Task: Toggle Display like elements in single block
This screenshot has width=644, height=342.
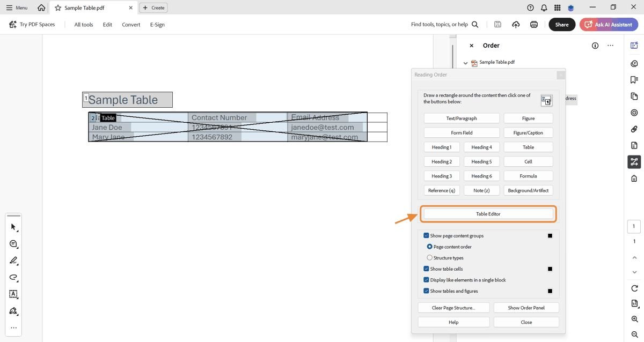Action: 426,280
